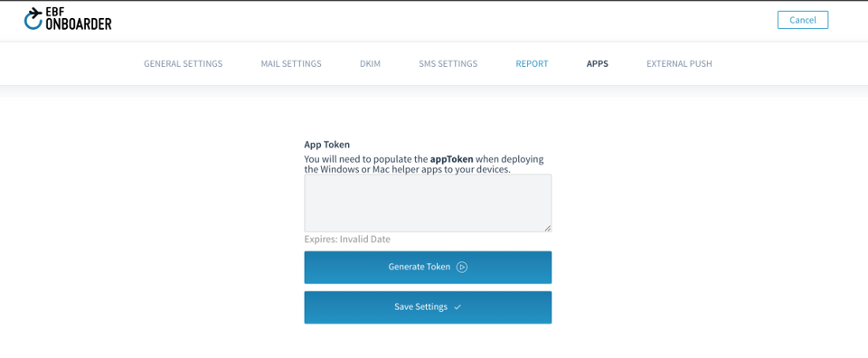Click the helper apps description paragraph

click(x=424, y=165)
